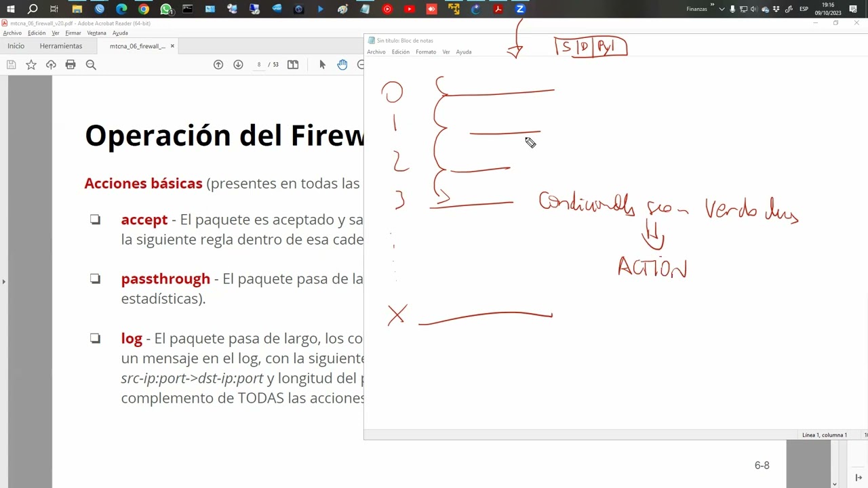Click the page number field showing 8
The height and width of the screenshot is (488, 868).
pyautogui.click(x=258, y=64)
